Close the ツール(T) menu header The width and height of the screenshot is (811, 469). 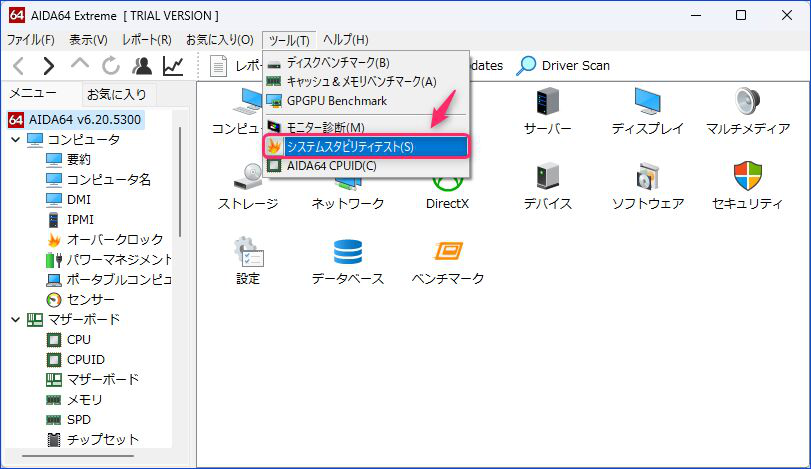(x=289, y=40)
